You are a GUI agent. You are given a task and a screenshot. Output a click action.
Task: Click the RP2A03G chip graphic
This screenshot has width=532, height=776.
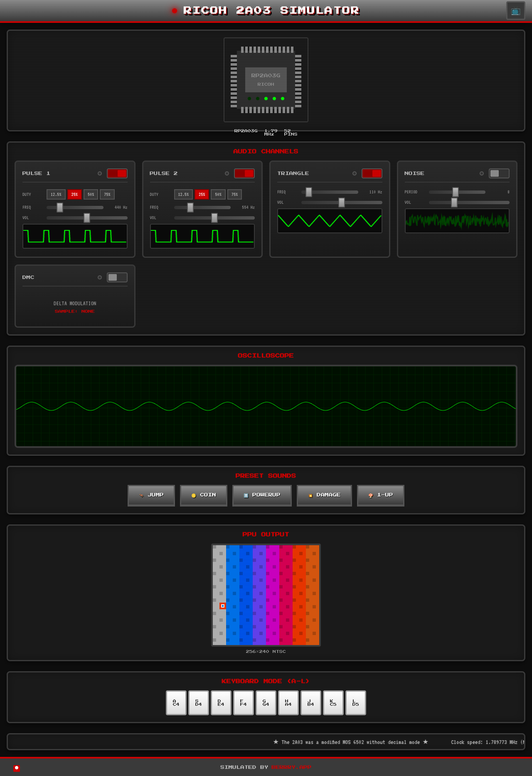tap(266, 80)
